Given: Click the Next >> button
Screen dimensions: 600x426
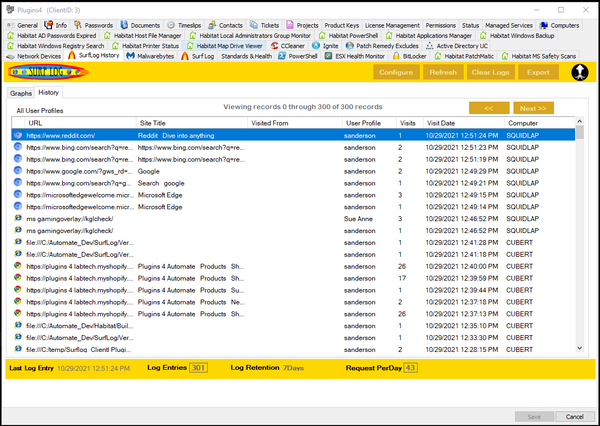Looking at the screenshot, I should point(533,108).
